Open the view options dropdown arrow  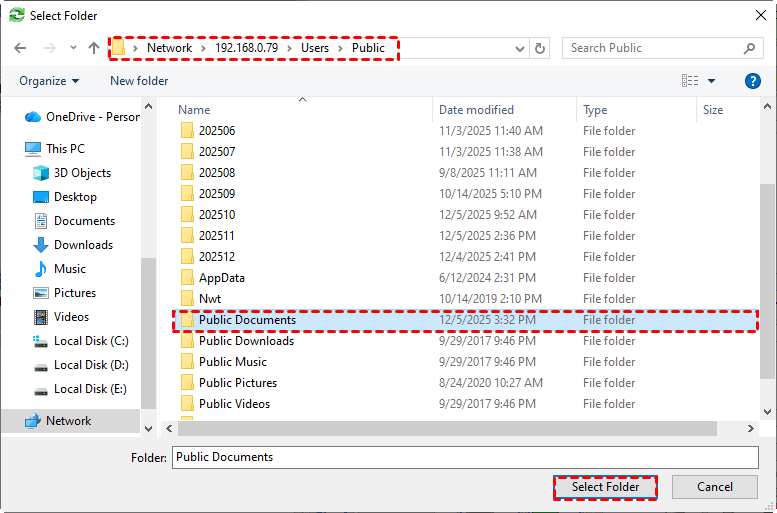coord(712,81)
